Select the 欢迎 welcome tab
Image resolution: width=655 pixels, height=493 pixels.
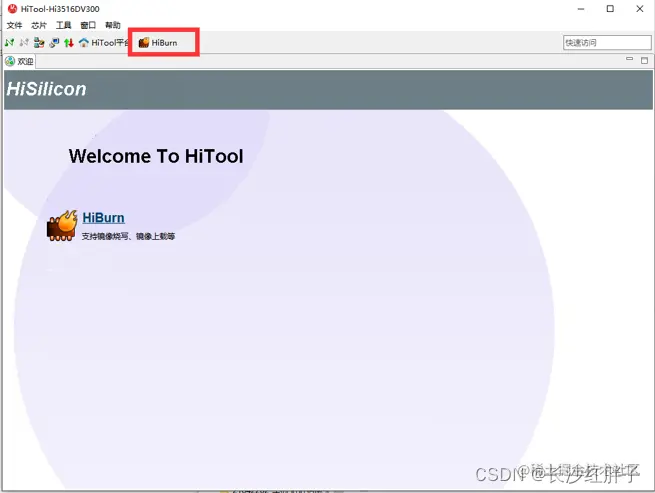(19, 61)
